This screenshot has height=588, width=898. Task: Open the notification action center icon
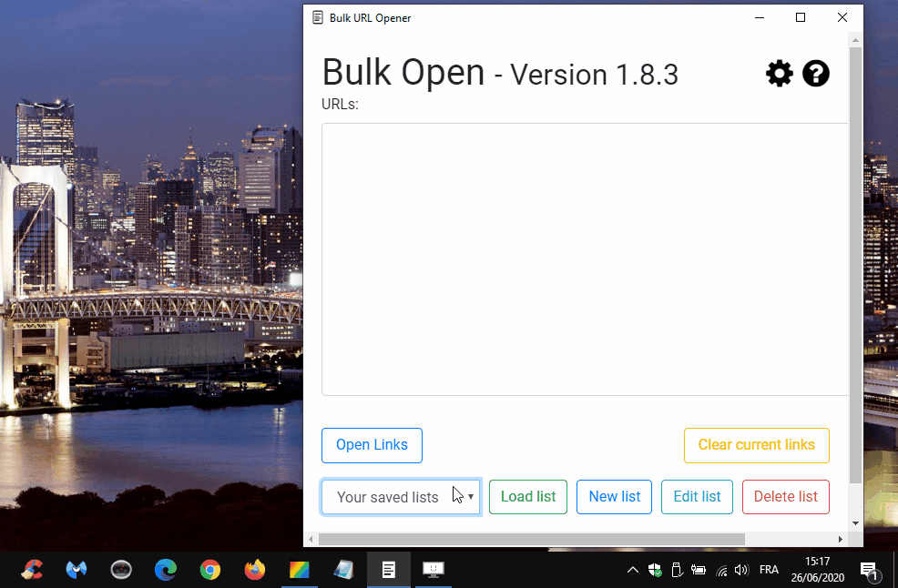[870, 570]
